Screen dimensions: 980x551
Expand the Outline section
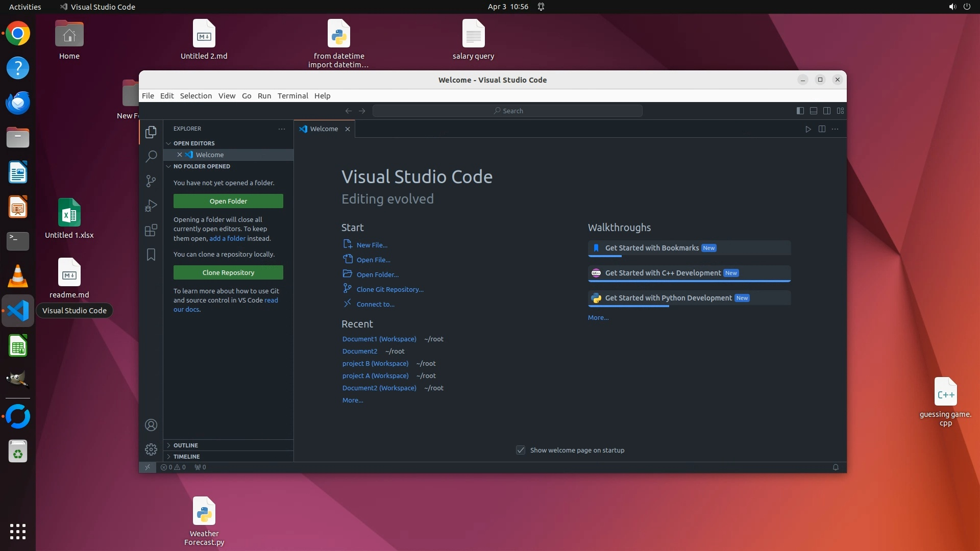tap(186, 445)
